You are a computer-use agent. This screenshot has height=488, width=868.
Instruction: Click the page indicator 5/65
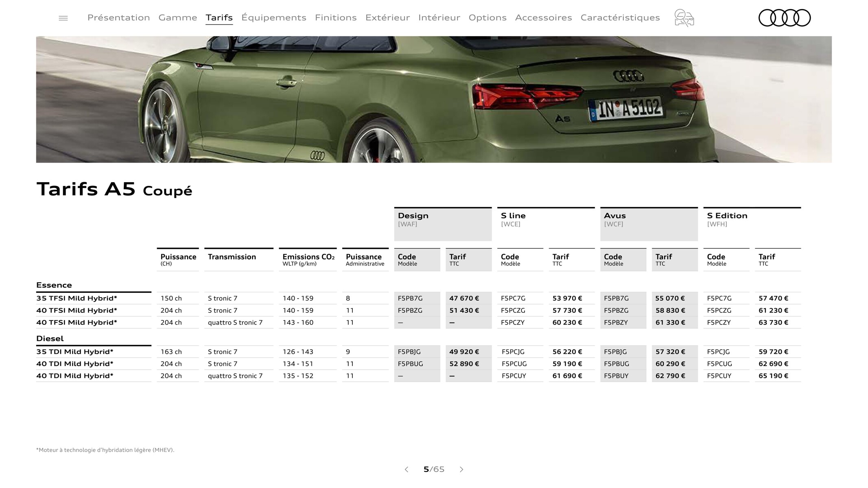pyautogui.click(x=434, y=469)
